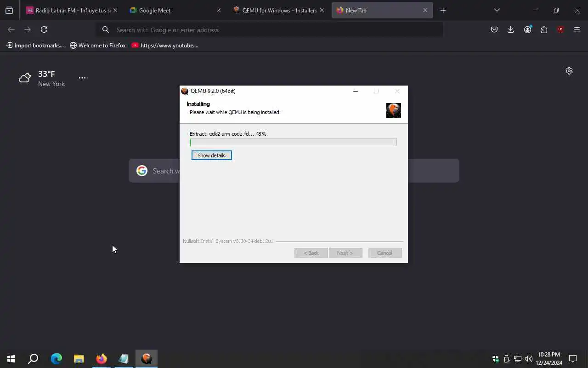Close the Radio Labrar FM tab
Image resolution: width=588 pixels, height=368 pixels.
(x=115, y=10)
